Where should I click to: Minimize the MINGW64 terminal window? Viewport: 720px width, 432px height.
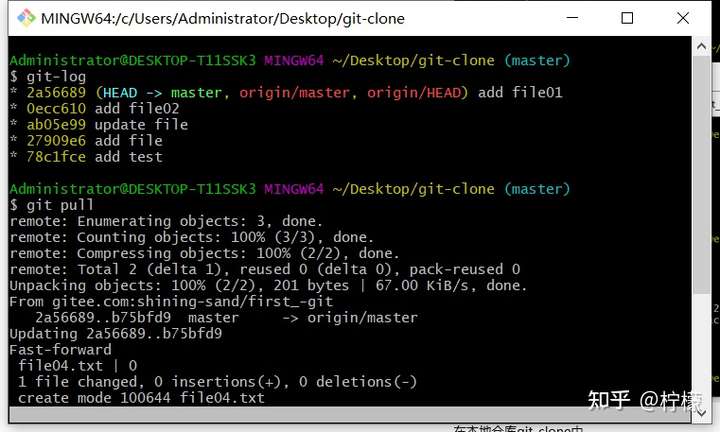pyautogui.click(x=572, y=18)
